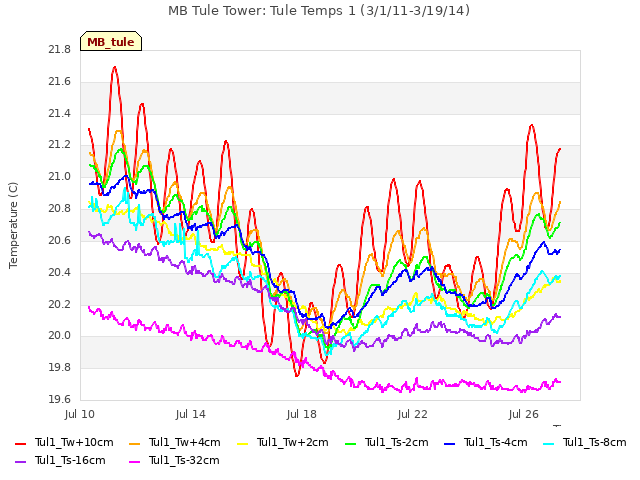Click the yellow Tul1_Tw+2cm legend swatch
Screen dimensions: 640x480
pyautogui.click(x=242, y=443)
